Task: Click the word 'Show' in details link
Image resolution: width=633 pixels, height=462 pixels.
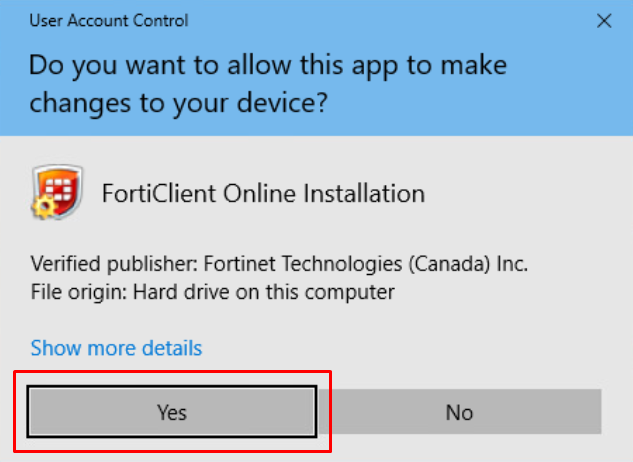Action: click(x=54, y=348)
